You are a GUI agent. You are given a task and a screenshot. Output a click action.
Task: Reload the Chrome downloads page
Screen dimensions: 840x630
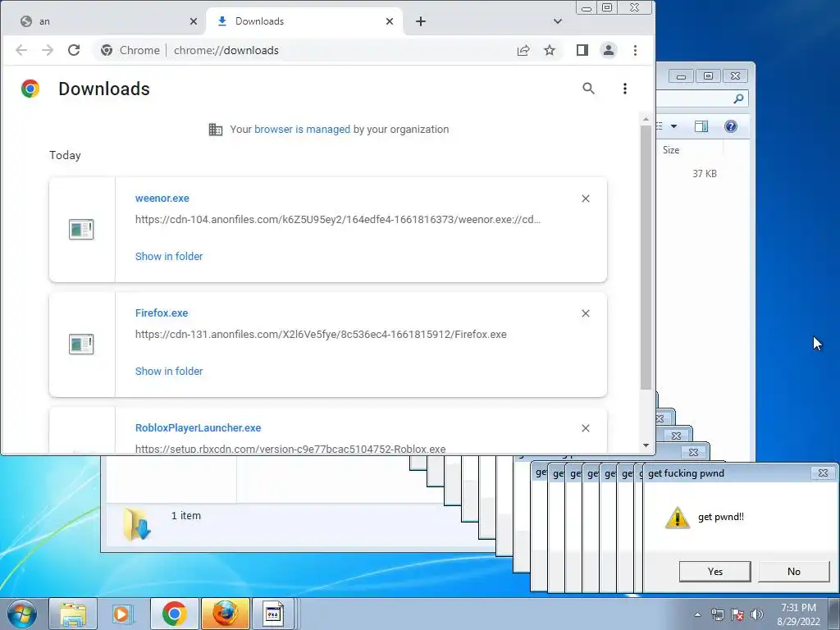(74, 50)
